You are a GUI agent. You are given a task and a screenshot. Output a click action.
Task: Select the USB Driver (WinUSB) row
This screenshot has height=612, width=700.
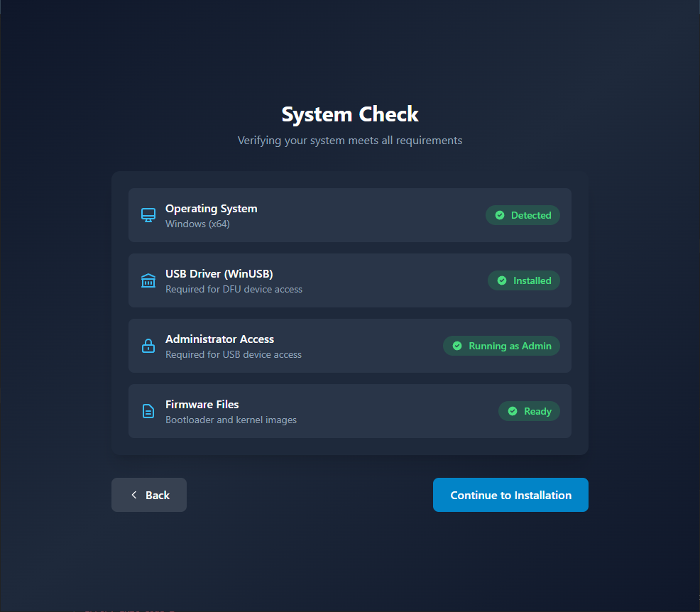(x=349, y=280)
